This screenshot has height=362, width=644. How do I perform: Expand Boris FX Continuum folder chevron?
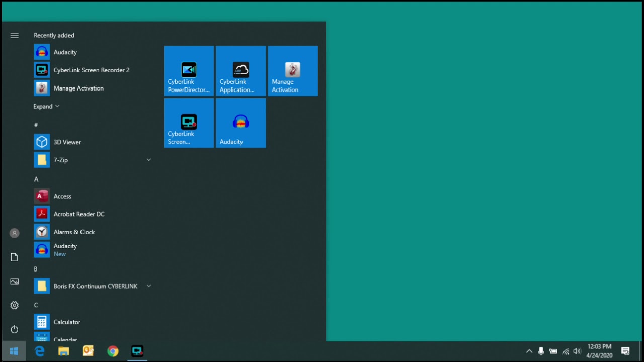click(148, 286)
